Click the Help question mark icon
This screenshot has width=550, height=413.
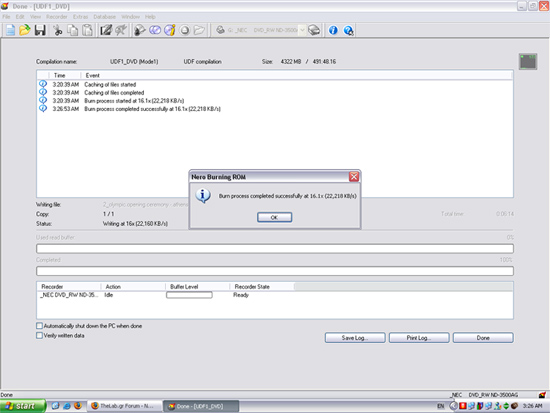coord(348,31)
